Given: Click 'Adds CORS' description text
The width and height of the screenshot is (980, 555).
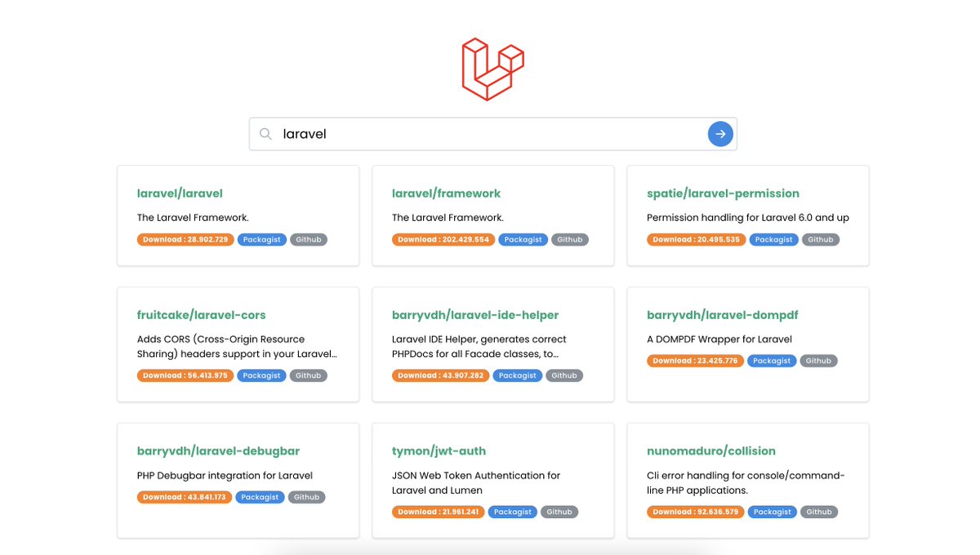Looking at the screenshot, I should pyautogui.click(x=237, y=347).
